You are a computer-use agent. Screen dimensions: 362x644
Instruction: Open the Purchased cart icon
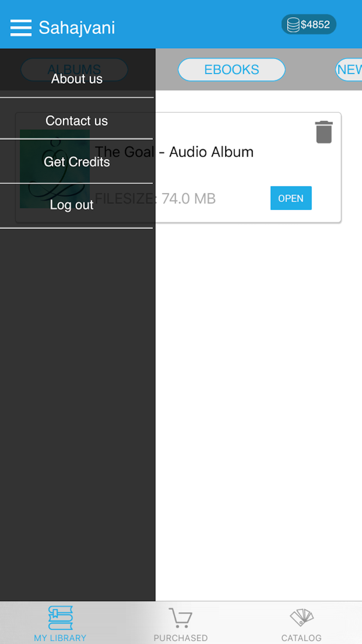pos(180,618)
